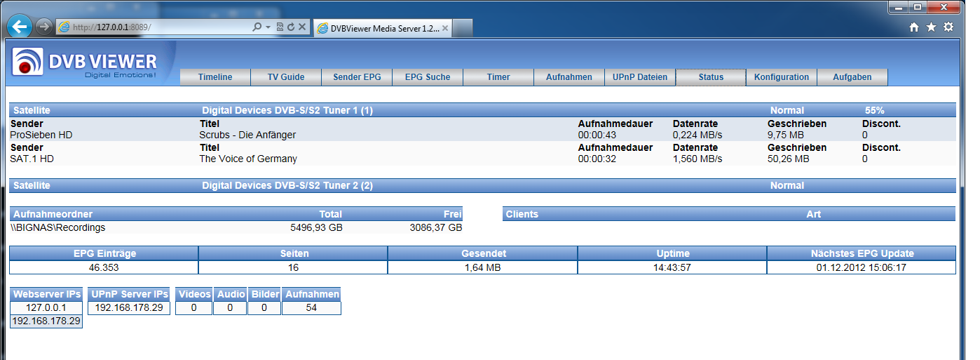Click 'Scrubs - Die Anfänger' title
This screenshot has width=980, height=360.
pos(247,135)
